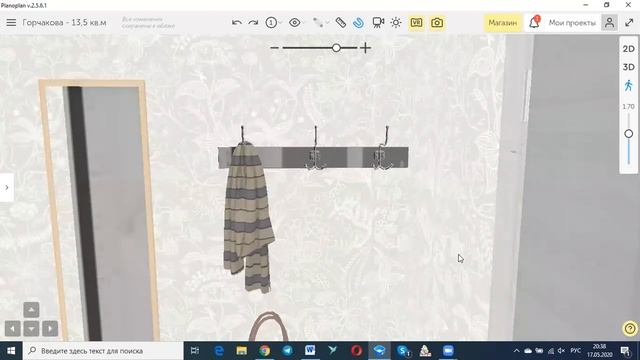
Task: Toggle the eye visibility options
Action: (x=295, y=23)
